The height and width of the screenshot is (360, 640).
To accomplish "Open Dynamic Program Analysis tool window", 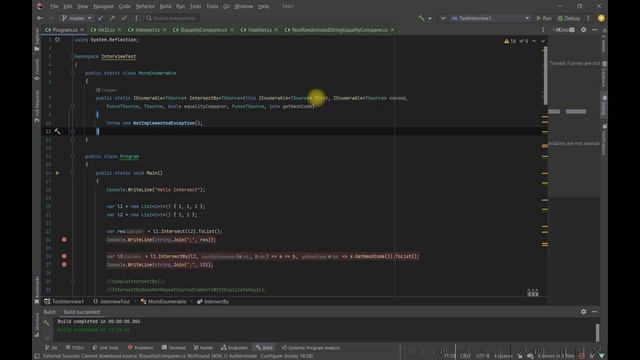I will coord(311,348).
